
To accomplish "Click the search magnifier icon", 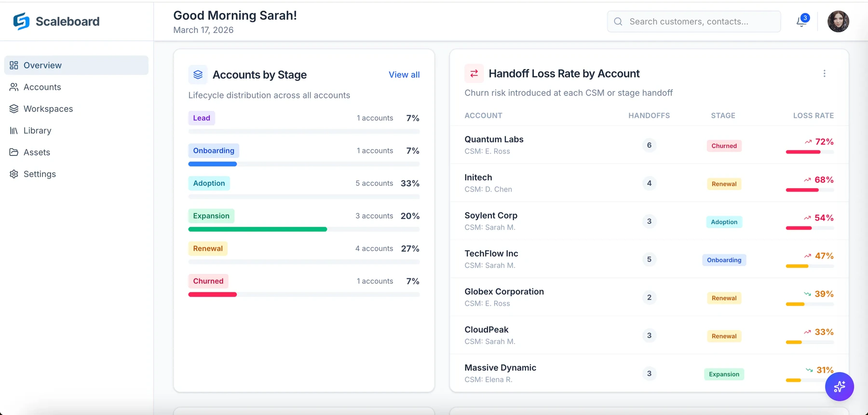I will [x=618, y=22].
